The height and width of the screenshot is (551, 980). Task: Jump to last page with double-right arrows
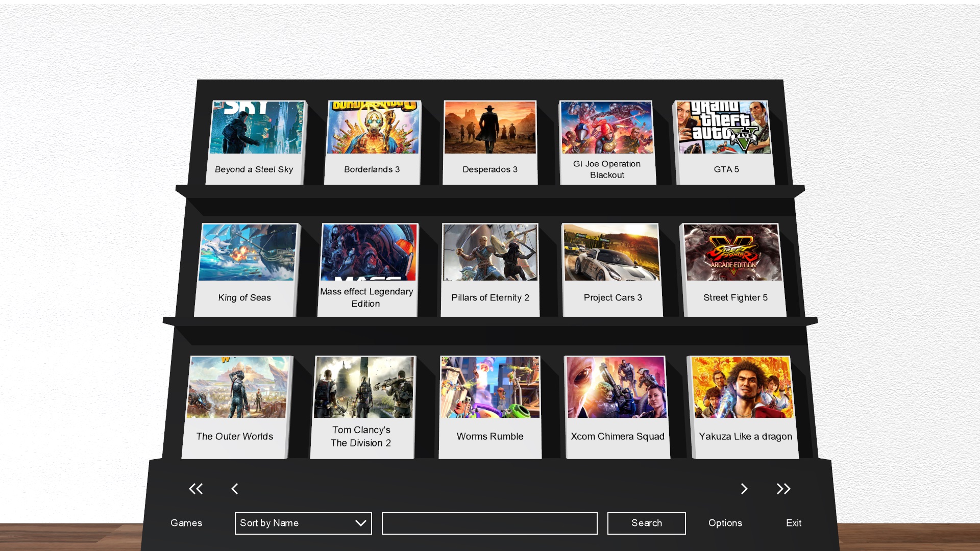783,489
